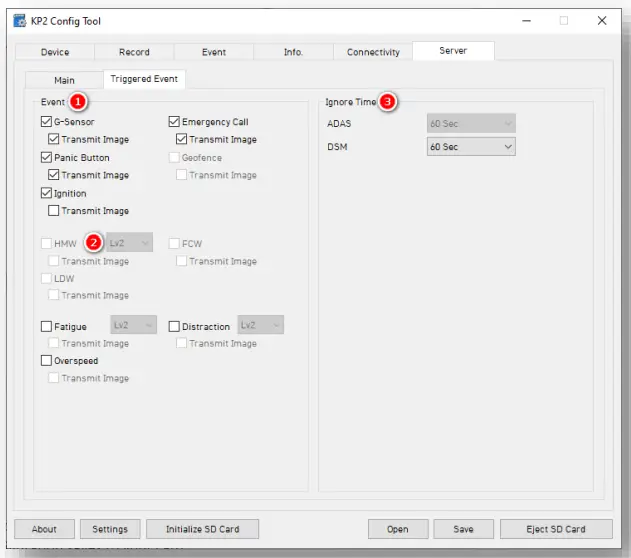Go to the Connectivity tab
This screenshot has width=631, height=558.
373,52
